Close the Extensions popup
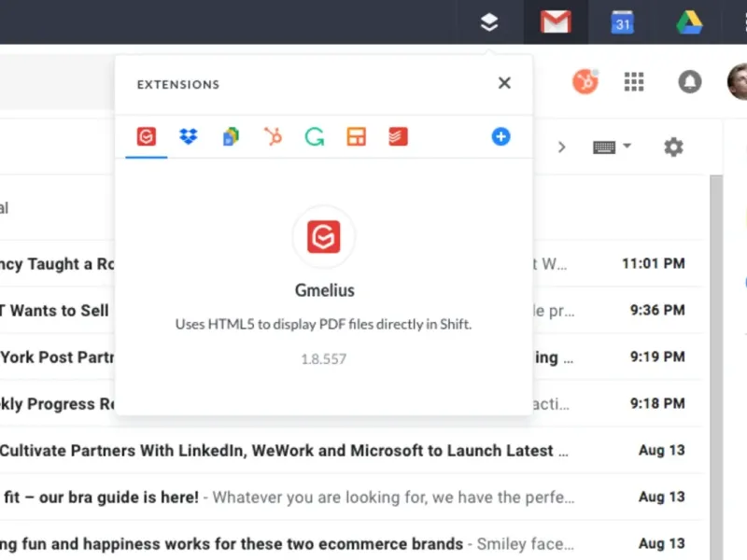Screen dimensions: 747x560 (504, 83)
